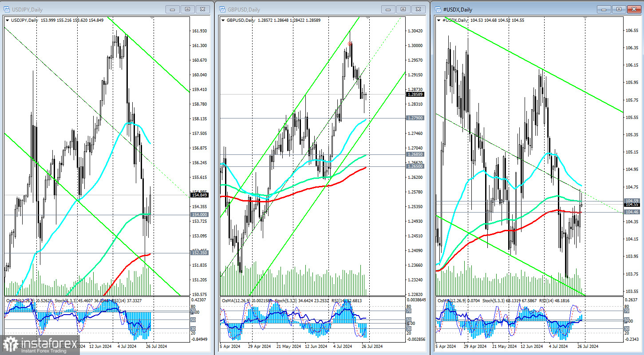
Task: Click the 104.59 price label on #USDX
Action: point(631,201)
